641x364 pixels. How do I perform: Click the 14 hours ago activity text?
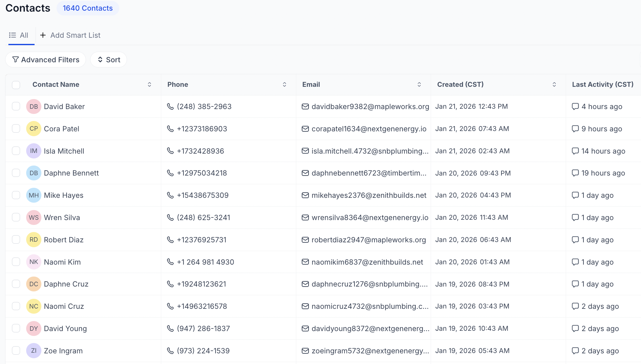[x=604, y=151]
